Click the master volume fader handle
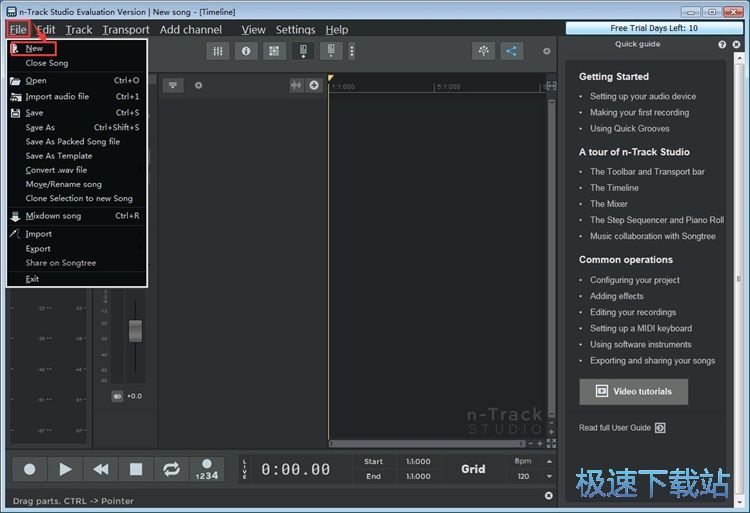750x513 pixels. click(135, 331)
